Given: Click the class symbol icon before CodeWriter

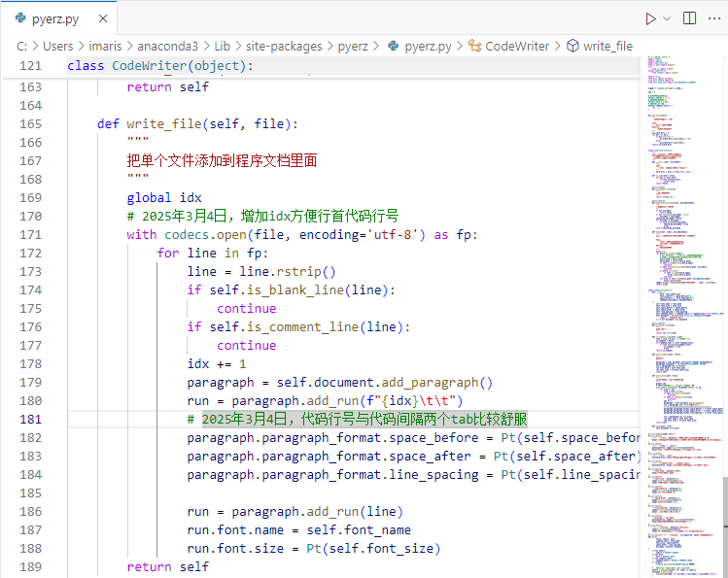Looking at the screenshot, I should click(474, 46).
